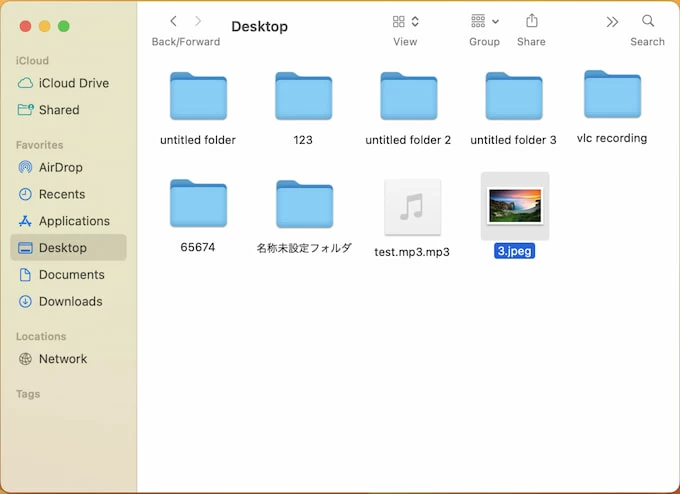Select Network under Locations
Image resolution: width=680 pixels, height=494 pixels.
coord(62,359)
